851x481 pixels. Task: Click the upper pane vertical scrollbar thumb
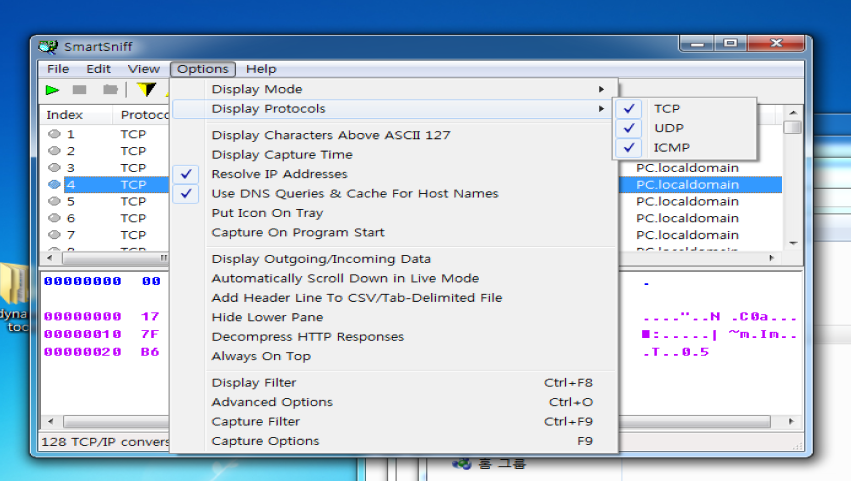(793, 127)
